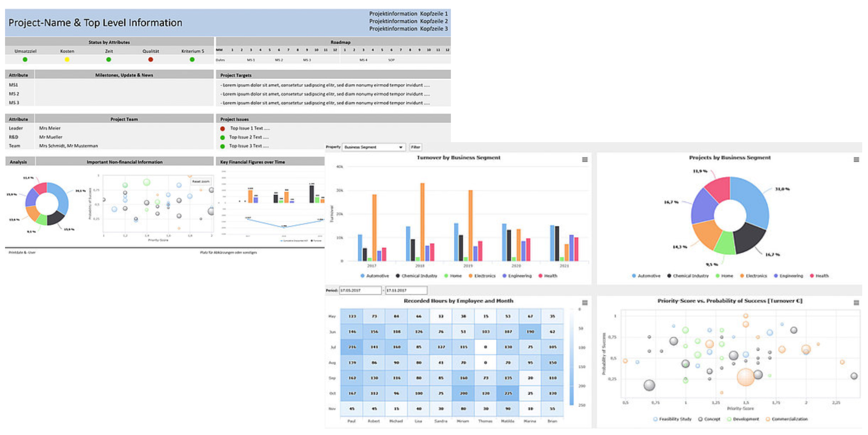Open Turnover by Business Segment chart menu
Viewport: 868px width, 435px height.
585,159
